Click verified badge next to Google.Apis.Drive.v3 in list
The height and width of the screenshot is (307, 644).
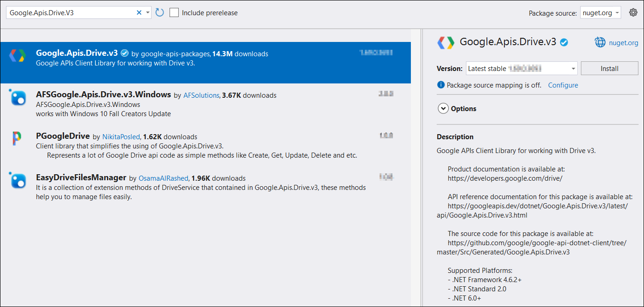pos(124,53)
